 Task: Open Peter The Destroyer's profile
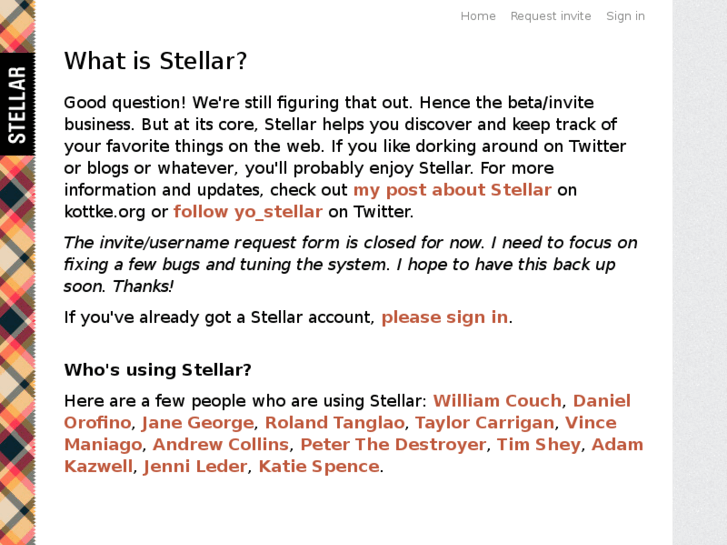393,445
